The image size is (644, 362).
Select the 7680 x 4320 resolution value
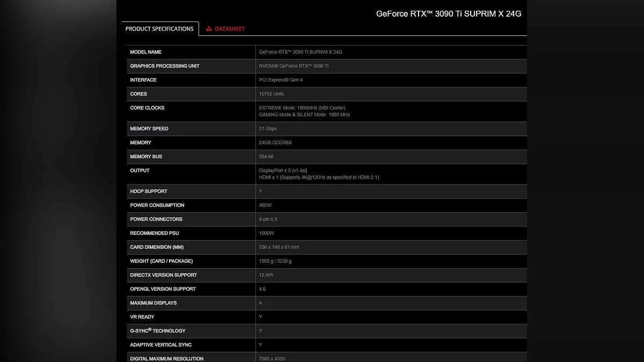[x=272, y=358]
